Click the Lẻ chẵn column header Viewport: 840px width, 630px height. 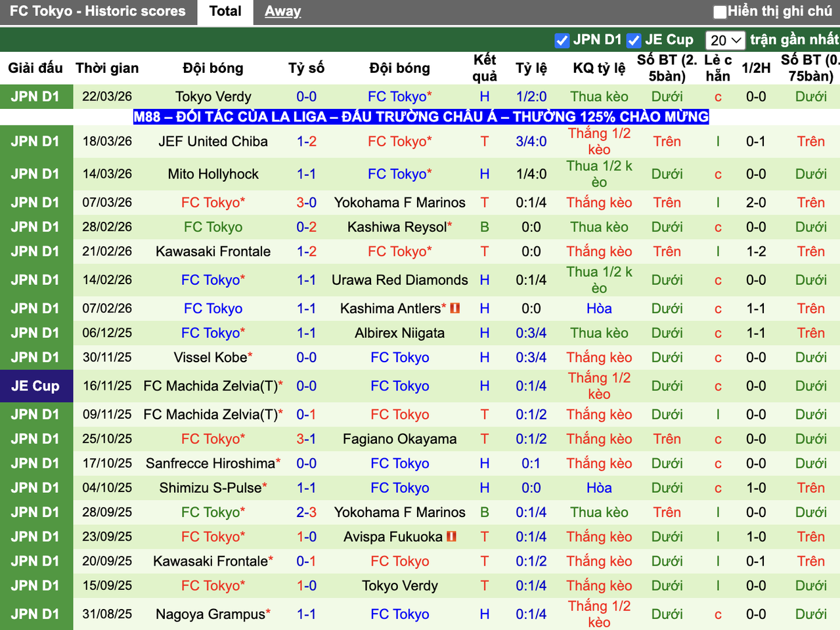[x=718, y=68]
